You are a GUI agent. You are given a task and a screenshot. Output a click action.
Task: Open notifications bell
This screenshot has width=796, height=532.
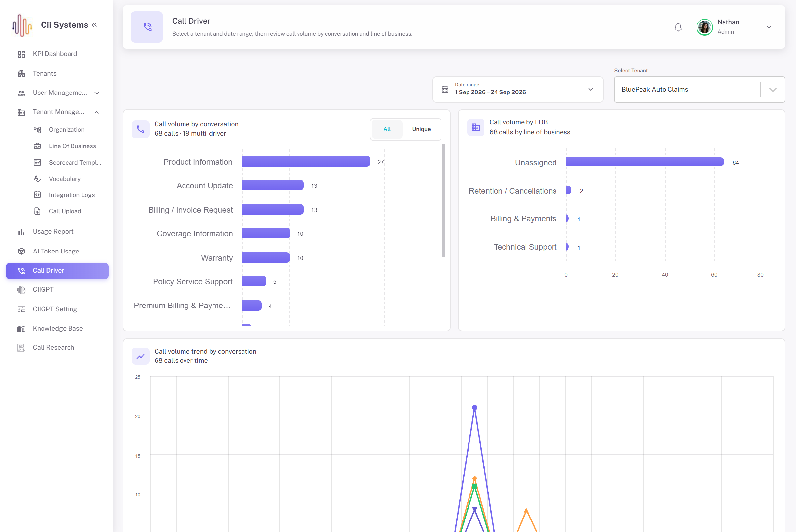point(678,27)
